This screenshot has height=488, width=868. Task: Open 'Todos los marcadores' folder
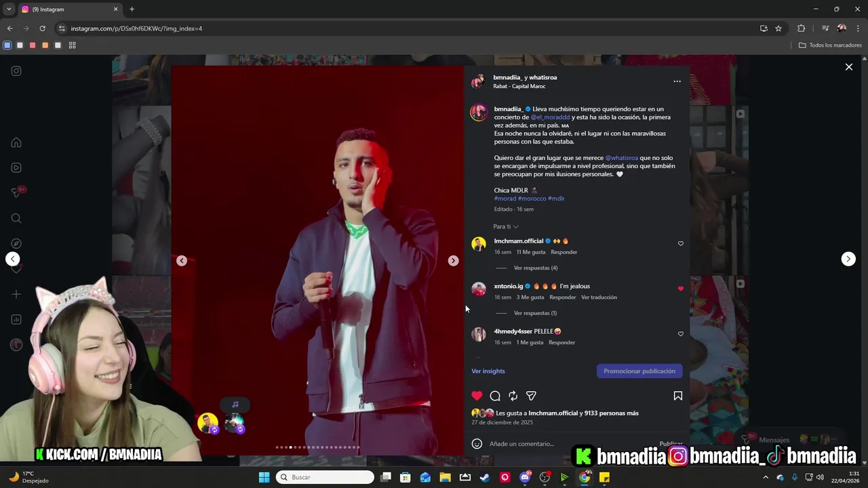[x=830, y=45]
